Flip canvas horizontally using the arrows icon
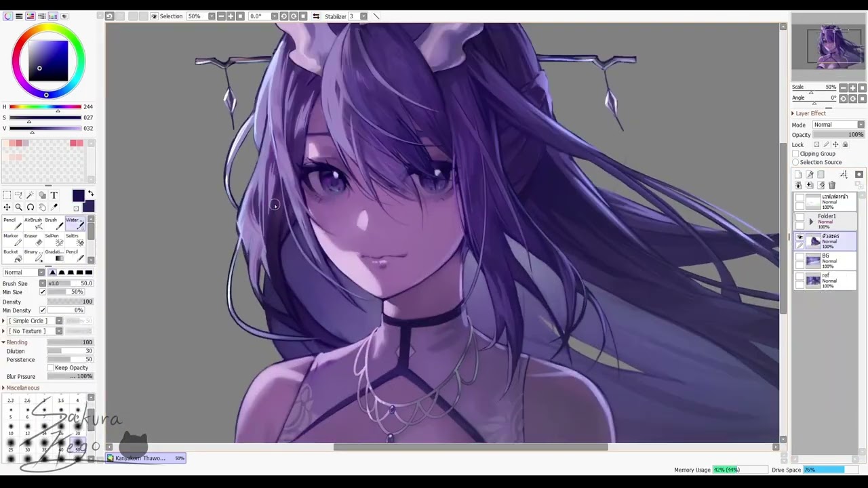This screenshot has height=488, width=868. 316,16
